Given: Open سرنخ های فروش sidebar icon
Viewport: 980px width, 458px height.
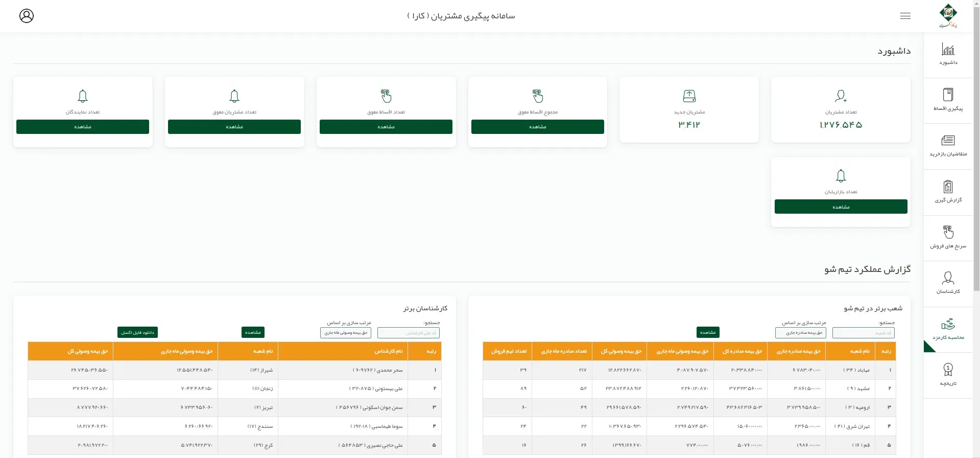Looking at the screenshot, I should coord(948,238).
